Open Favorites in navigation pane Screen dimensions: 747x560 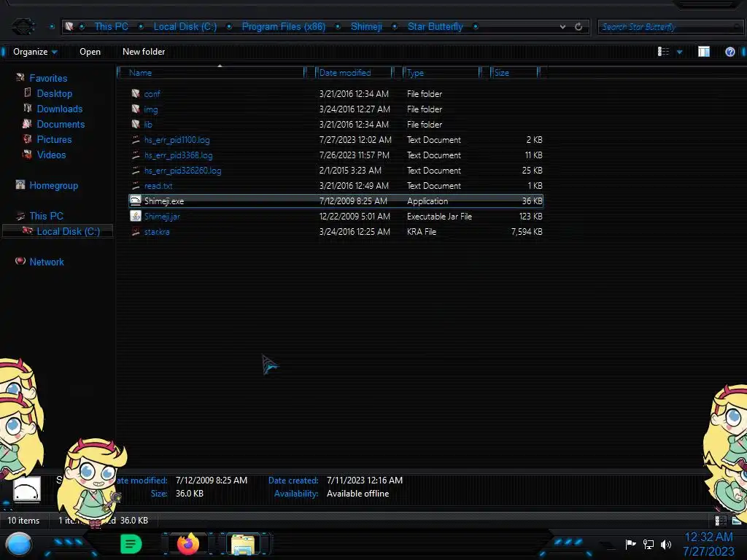click(48, 78)
